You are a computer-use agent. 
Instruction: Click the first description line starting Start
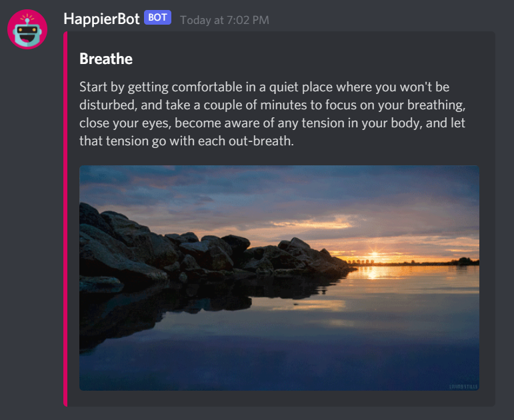(x=264, y=87)
